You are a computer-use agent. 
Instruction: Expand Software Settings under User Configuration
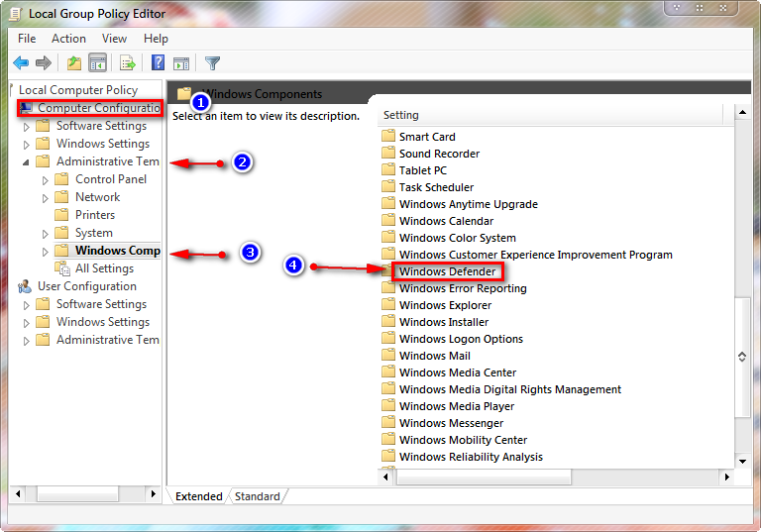click(x=26, y=305)
